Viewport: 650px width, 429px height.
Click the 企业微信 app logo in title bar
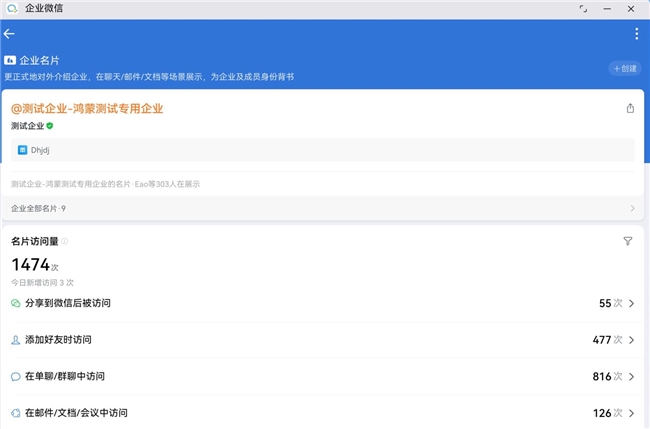click(x=12, y=8)
